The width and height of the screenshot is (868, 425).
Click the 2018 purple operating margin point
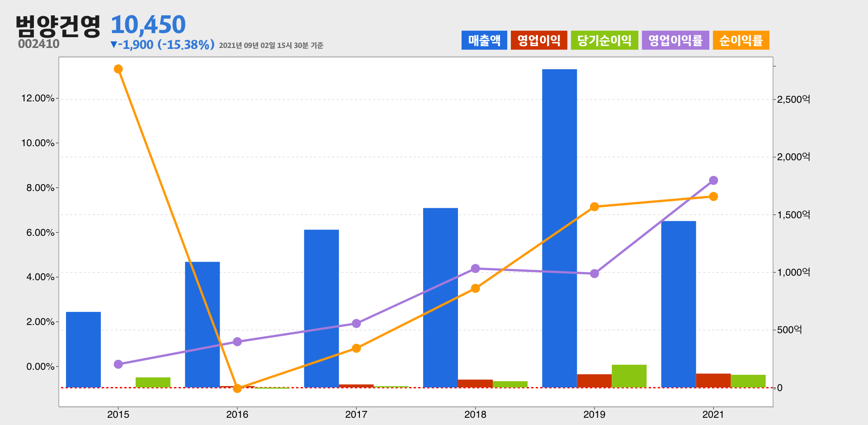point(475,269)
